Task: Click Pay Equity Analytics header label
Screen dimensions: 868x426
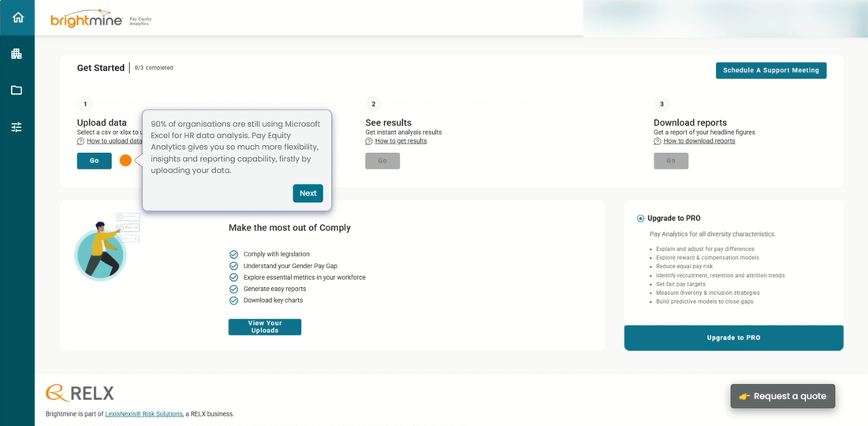Action: click(140, 21)
